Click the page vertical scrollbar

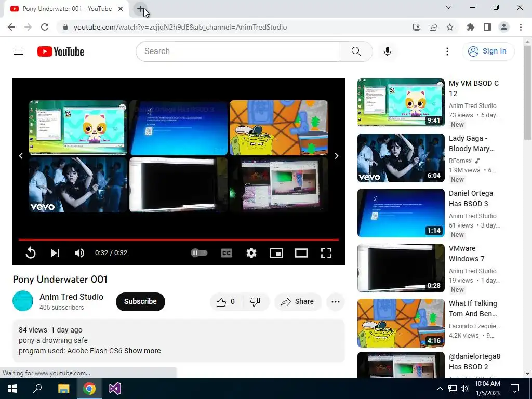pos(527,93)
